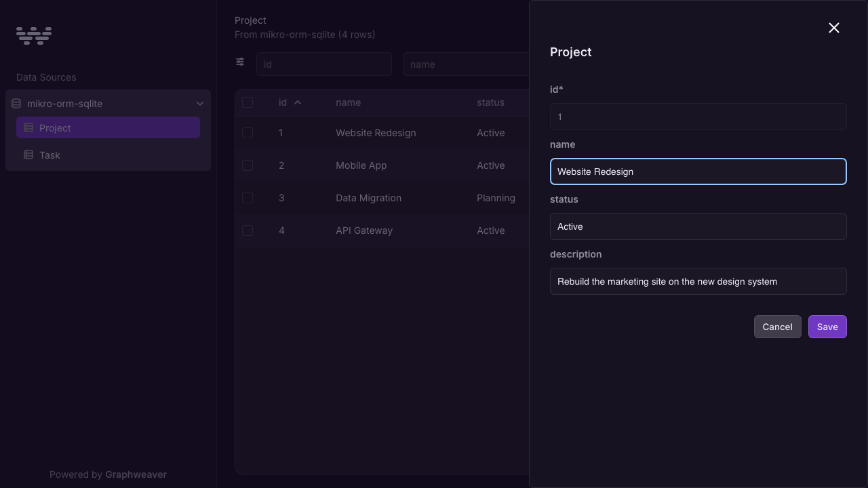Image resolution: width=868 pixels, height=488 pixels.
Task: Toggle the id column sort arrow
Action: point(298,102)
